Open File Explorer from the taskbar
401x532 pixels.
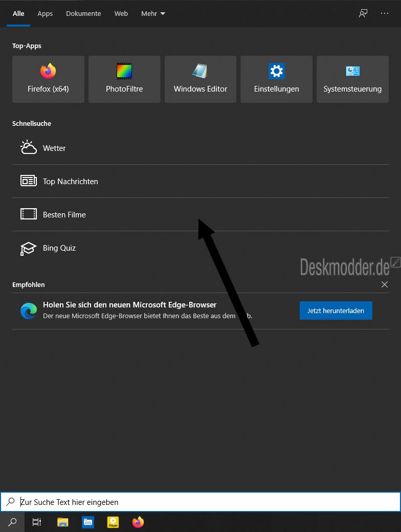(63, 522)
